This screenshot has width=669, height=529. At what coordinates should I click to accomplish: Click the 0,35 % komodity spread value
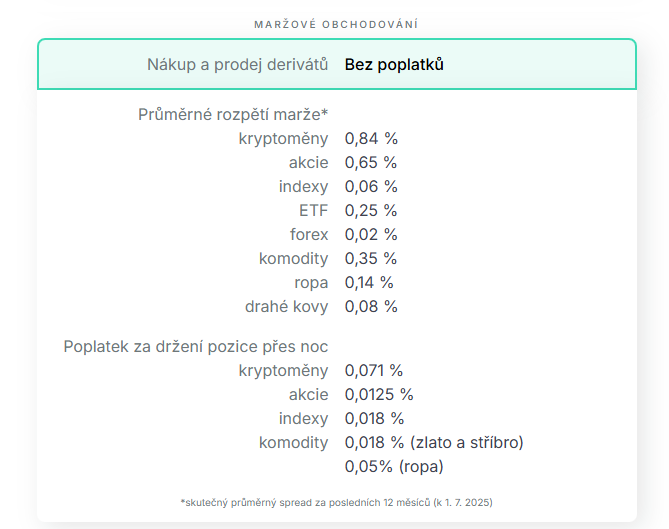pyautogui.click(x=371, y=258)
